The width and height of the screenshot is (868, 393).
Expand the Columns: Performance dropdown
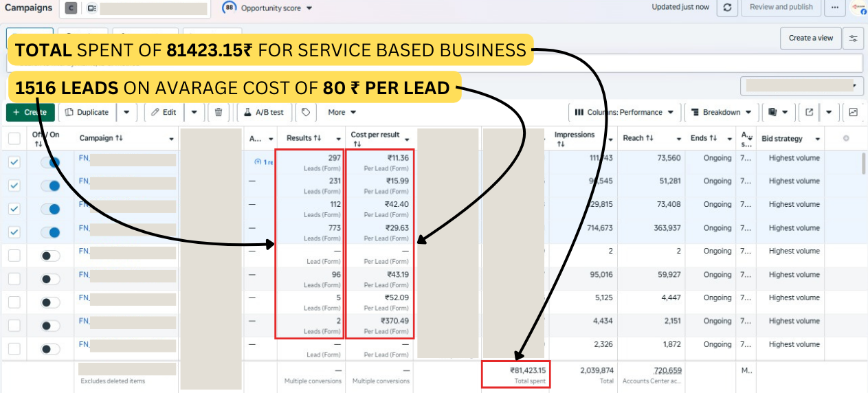625,112
